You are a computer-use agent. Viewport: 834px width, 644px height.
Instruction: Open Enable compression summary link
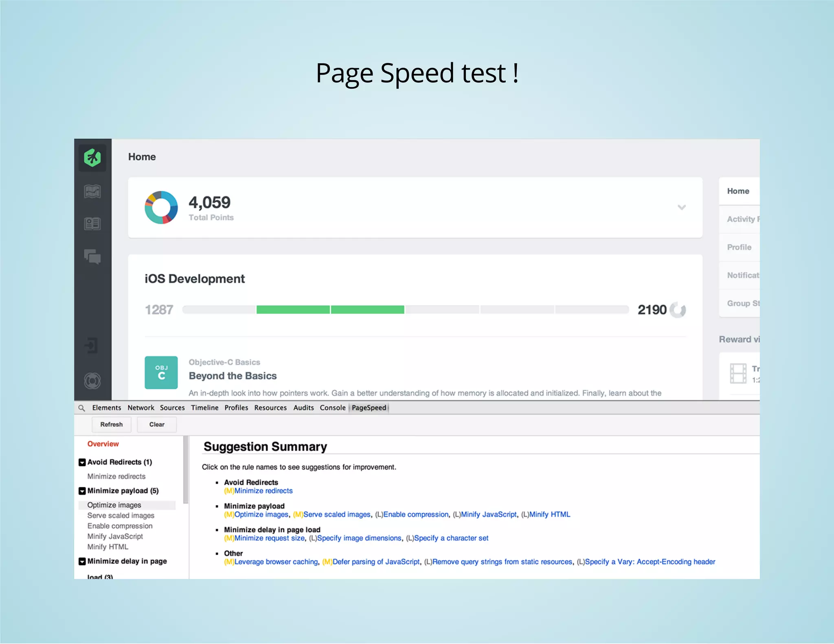[416, 515]
